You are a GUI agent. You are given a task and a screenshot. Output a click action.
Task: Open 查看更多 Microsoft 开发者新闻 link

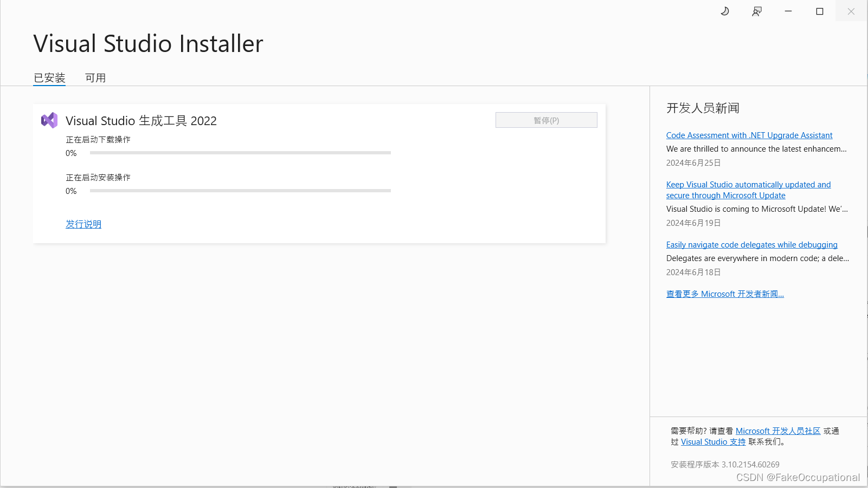(725, 294)
